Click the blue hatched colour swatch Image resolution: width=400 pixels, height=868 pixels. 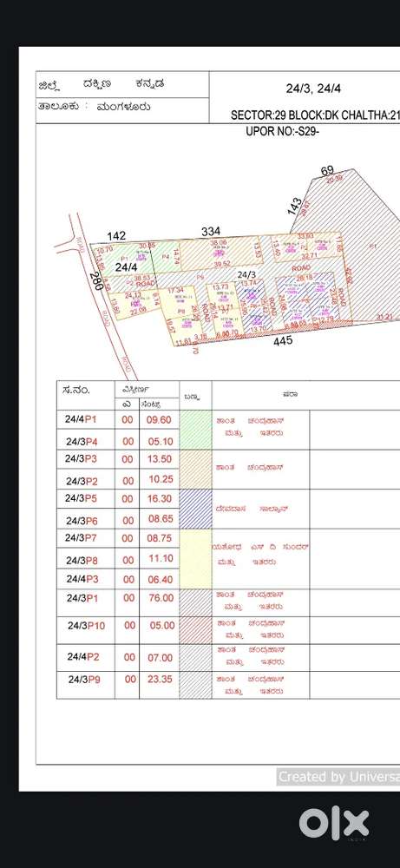click(195, 509)
